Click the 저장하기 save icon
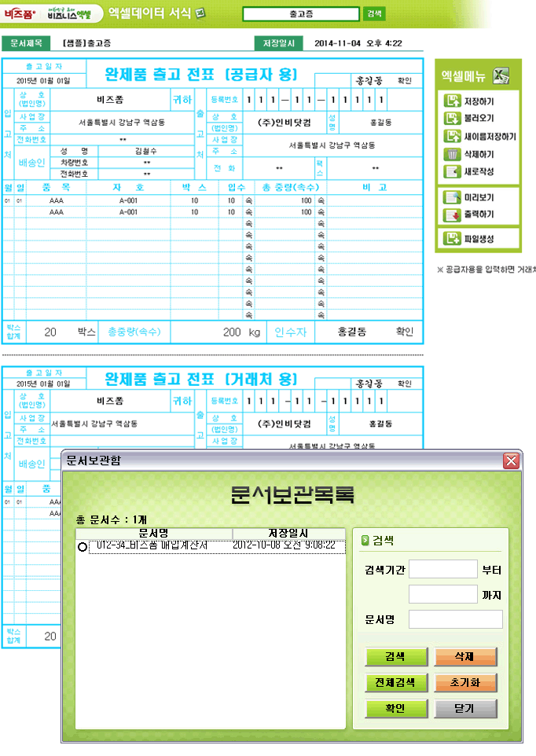 click(452, 101)
